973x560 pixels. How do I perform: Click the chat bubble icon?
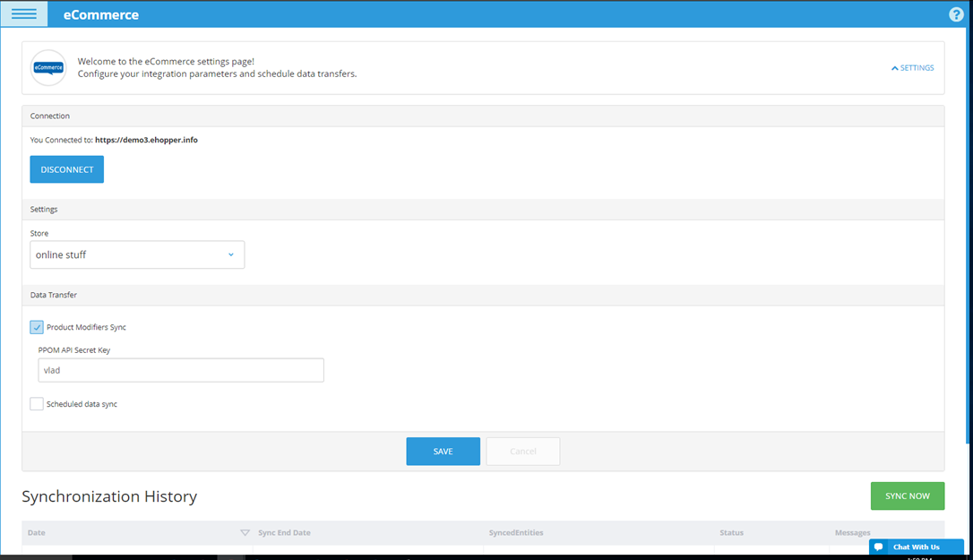pos(879,547)
